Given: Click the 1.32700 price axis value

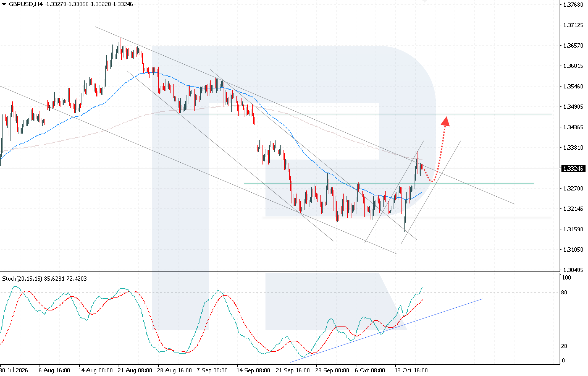Looking at the screenshot, I should [573, 188].
